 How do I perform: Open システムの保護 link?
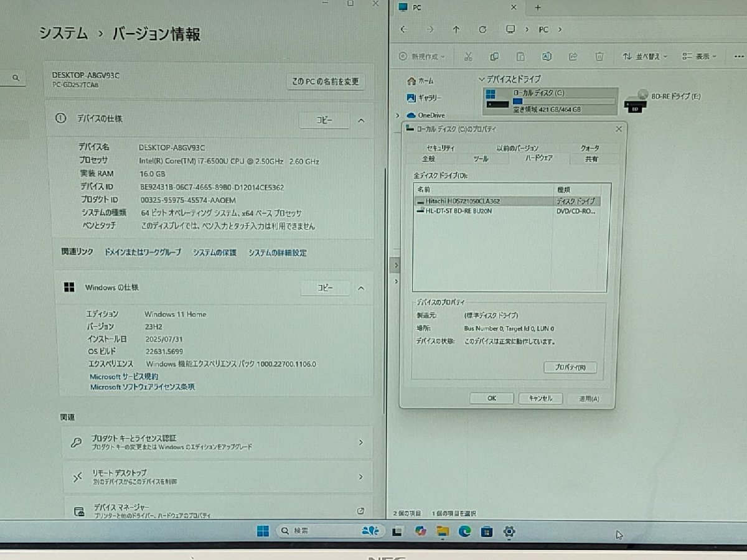point(215,253)
